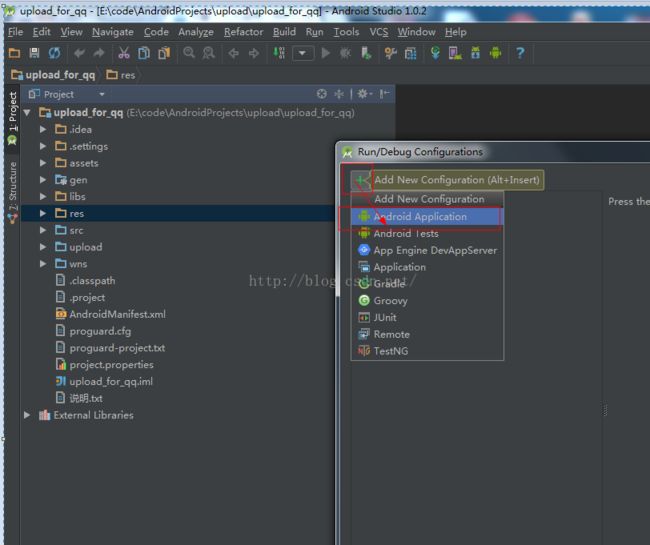
Task: Expand the src folder
Action: pyautogui.click(x=43, y=230)
